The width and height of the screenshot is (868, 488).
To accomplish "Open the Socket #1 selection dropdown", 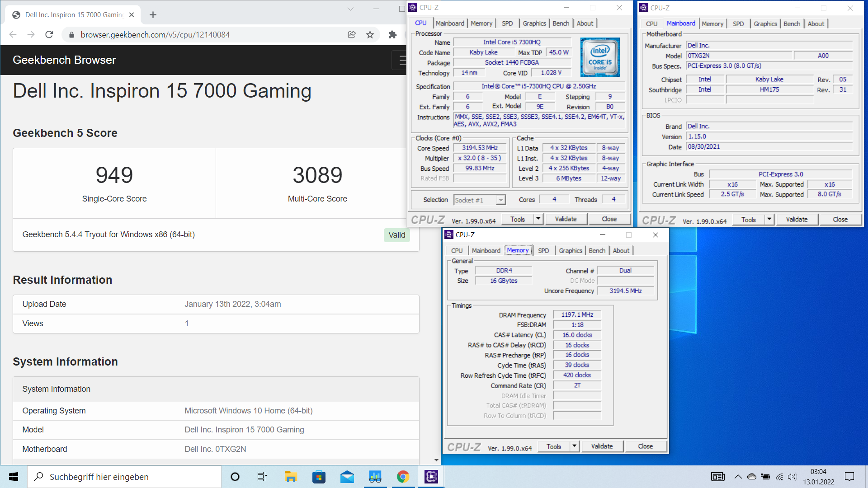I will coord(480,200).
